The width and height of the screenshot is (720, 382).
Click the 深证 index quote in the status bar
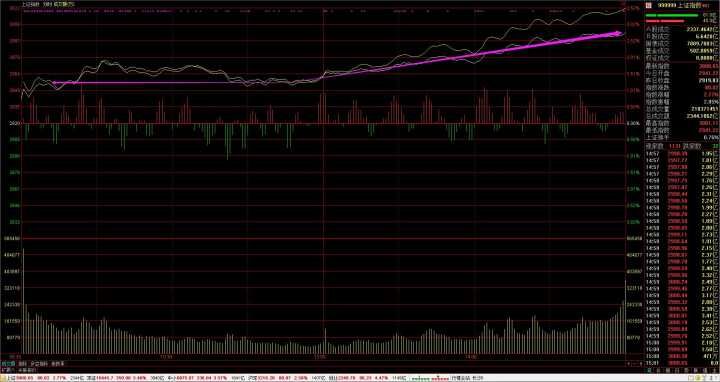(124, 378)
